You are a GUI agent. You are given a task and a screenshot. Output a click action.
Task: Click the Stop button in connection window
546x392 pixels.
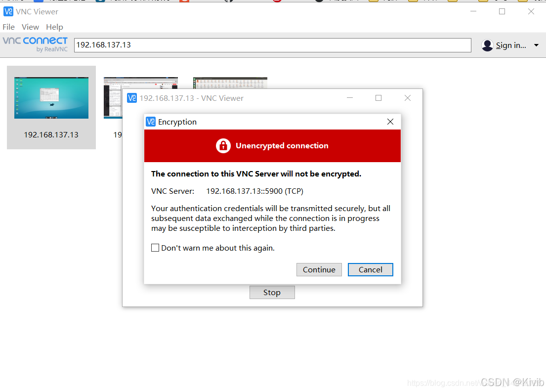272,292
